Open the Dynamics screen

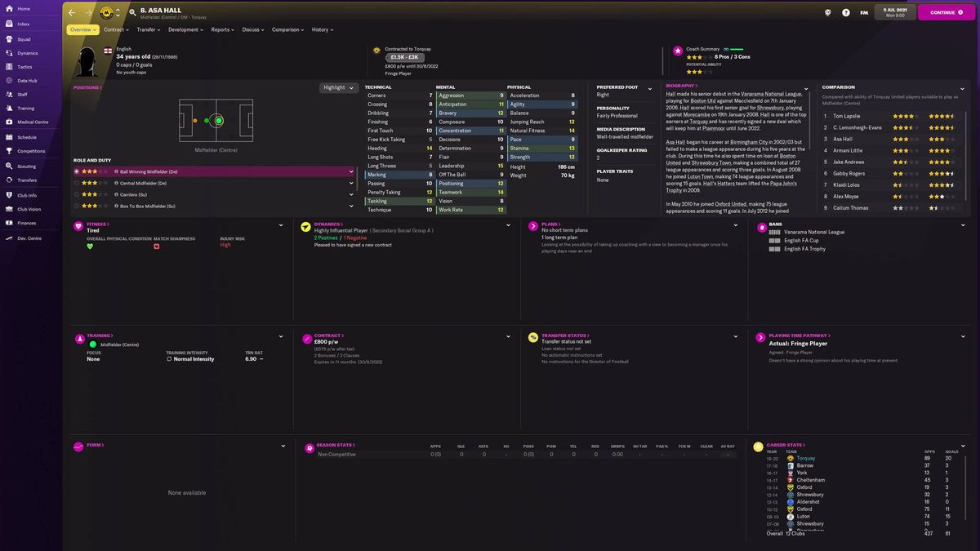click(x=28, y=52)
